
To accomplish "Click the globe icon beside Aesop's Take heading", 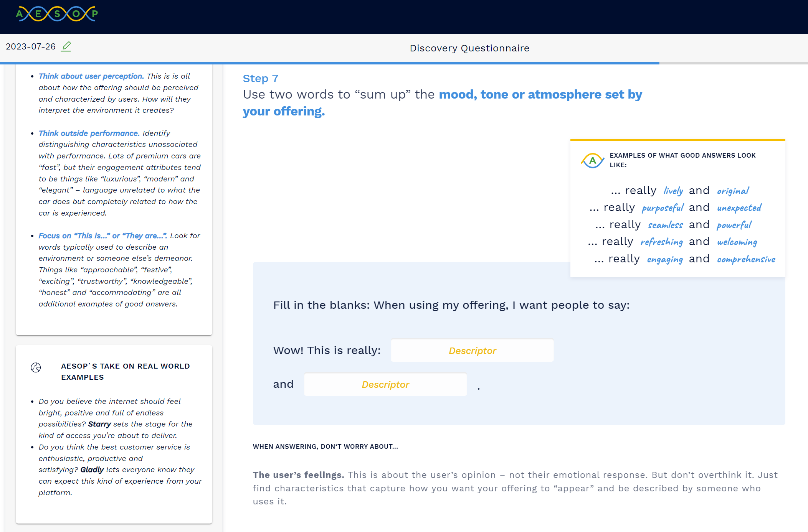I will coord(36,367).
